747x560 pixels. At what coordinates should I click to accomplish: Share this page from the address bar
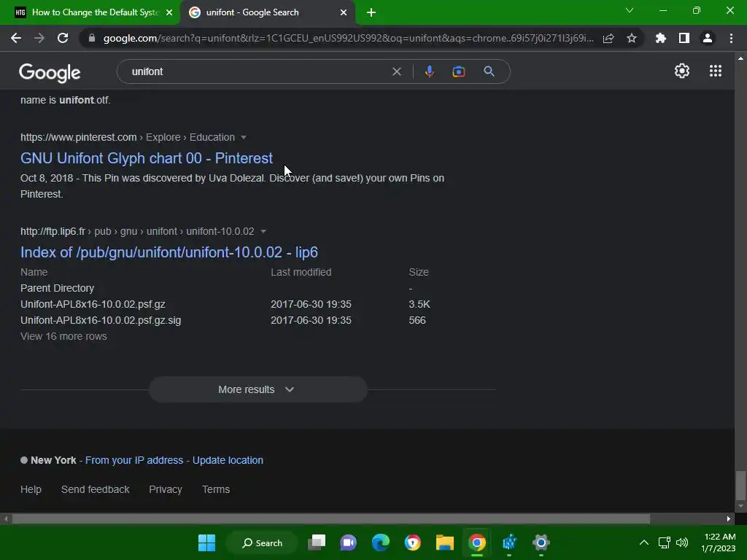tap(608, 38)
